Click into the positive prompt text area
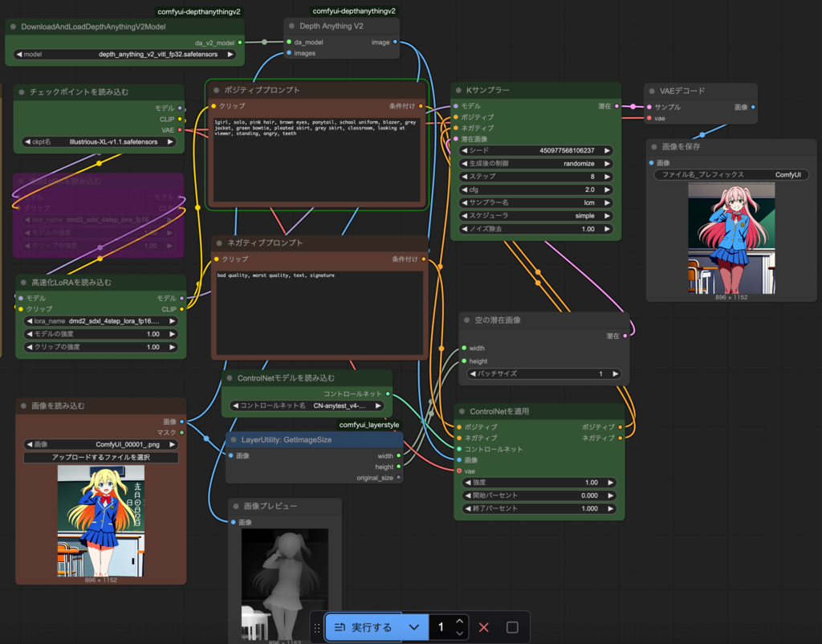The width and height of the screenshot is (822, 644). 316,160
